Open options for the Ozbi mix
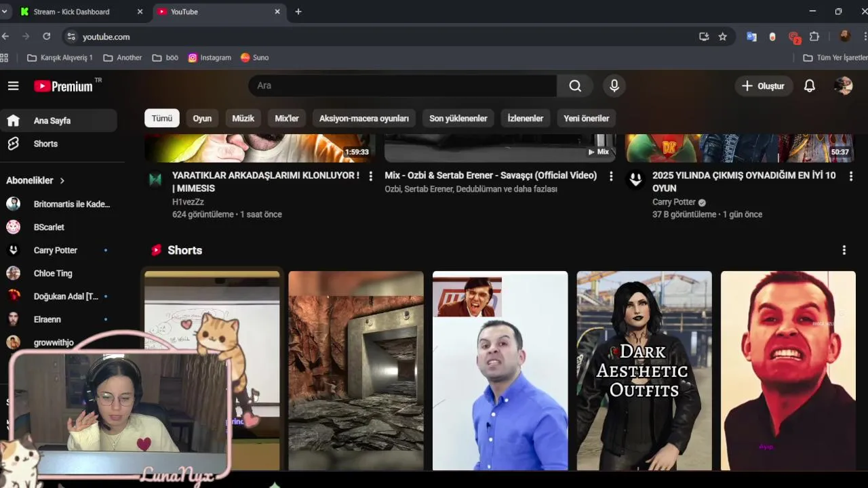Screen dimensions: 868x488 coord(611,176)
